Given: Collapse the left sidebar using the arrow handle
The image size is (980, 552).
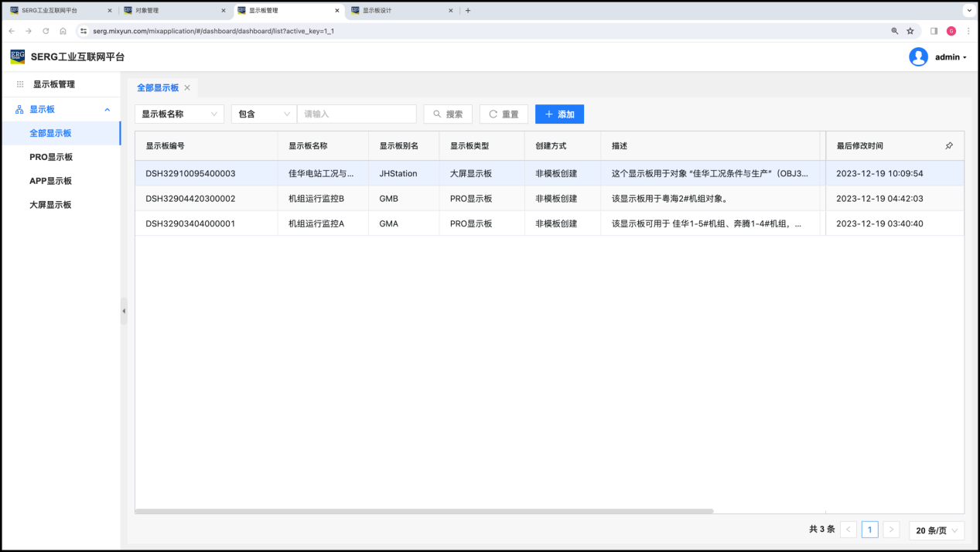Looking at the screenshot, I should [124, 311].
